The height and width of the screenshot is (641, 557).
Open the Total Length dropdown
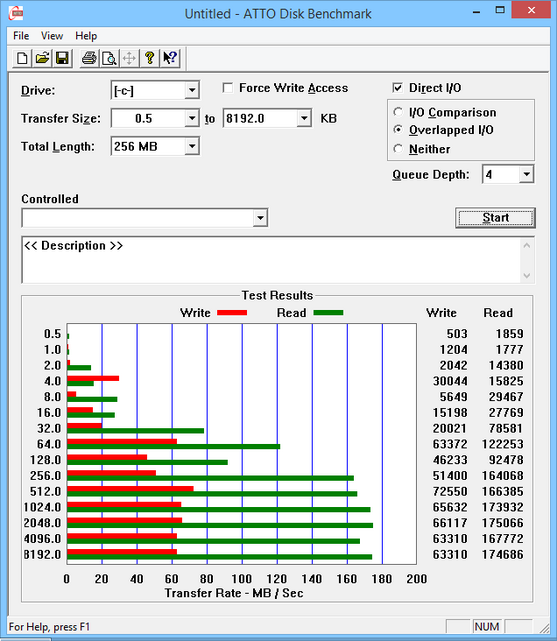(x=192, y=146)
